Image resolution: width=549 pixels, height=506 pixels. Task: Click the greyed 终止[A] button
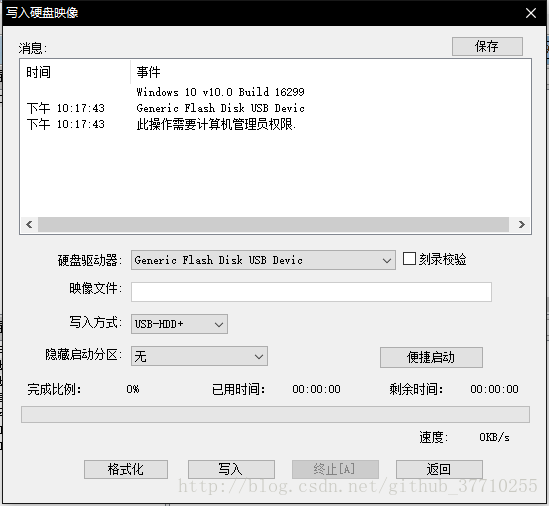pyautogui.click(x=335, y=469)
